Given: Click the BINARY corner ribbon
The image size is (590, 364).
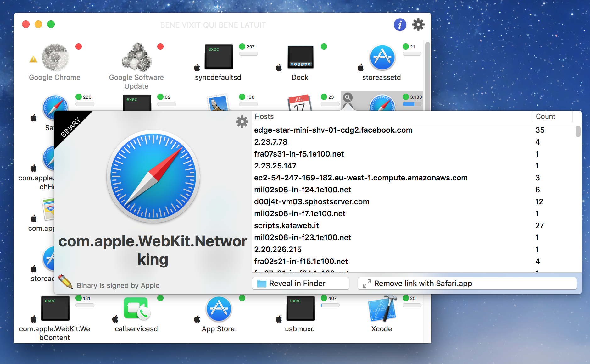Looking at the screenshot, I should [x=70, y=127].
